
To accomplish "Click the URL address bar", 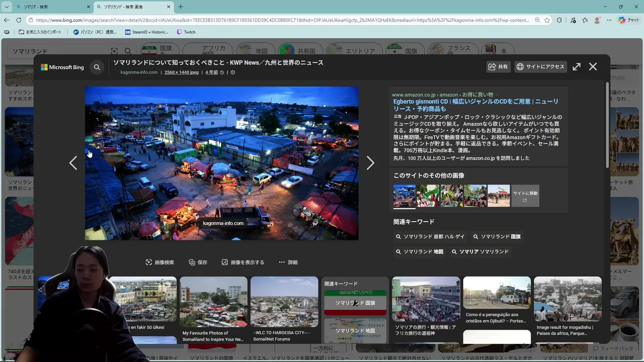I will coord(283,20).
